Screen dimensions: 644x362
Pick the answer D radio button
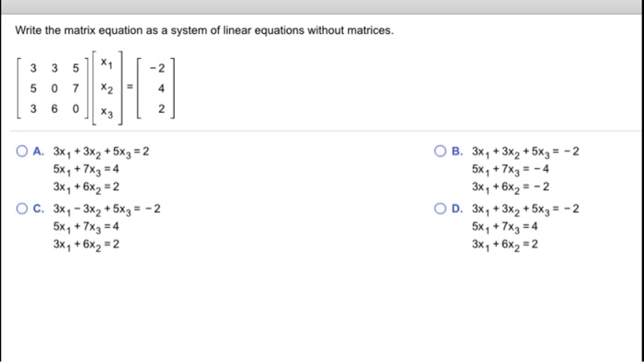(x=440, y=209)
